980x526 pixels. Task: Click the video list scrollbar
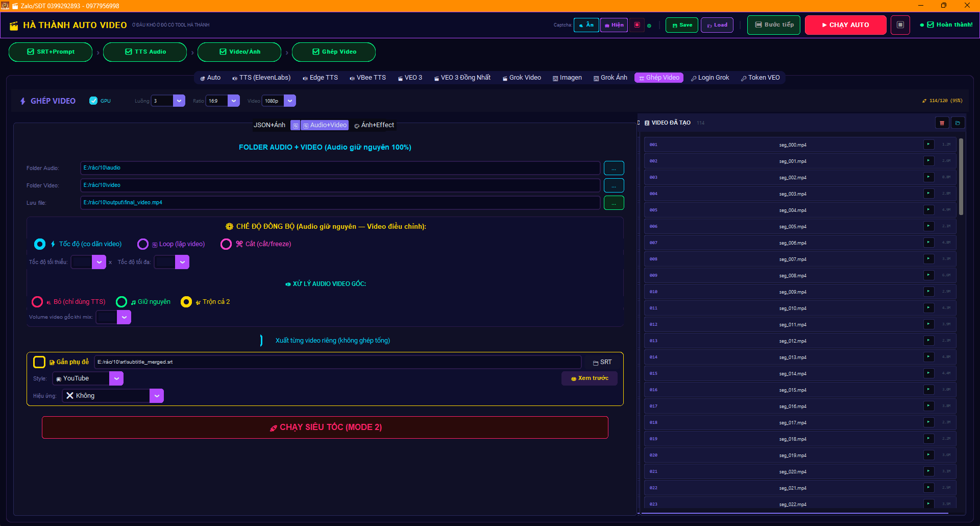pyautogui.click(x=961, y=176)
